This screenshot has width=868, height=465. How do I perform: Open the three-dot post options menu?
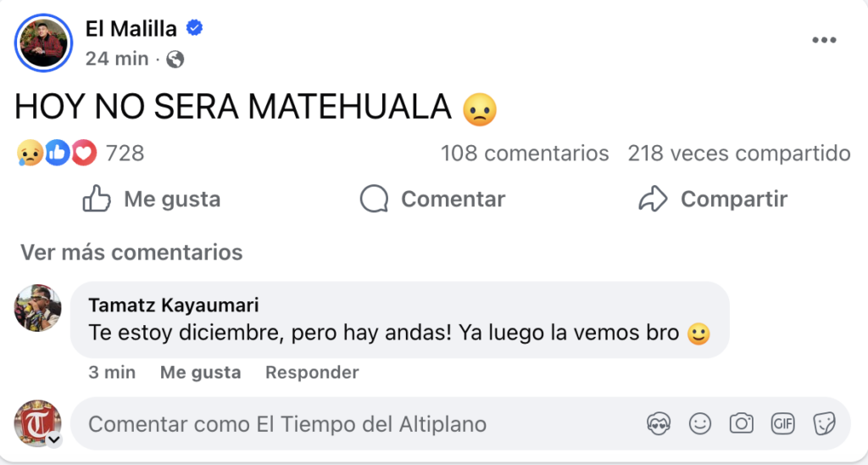(824, 41)
